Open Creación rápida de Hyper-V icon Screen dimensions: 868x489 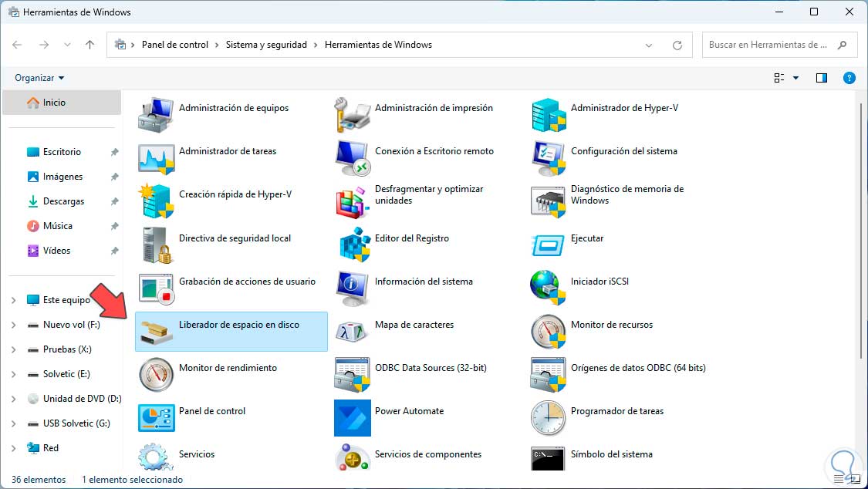[x=156, y=201]
